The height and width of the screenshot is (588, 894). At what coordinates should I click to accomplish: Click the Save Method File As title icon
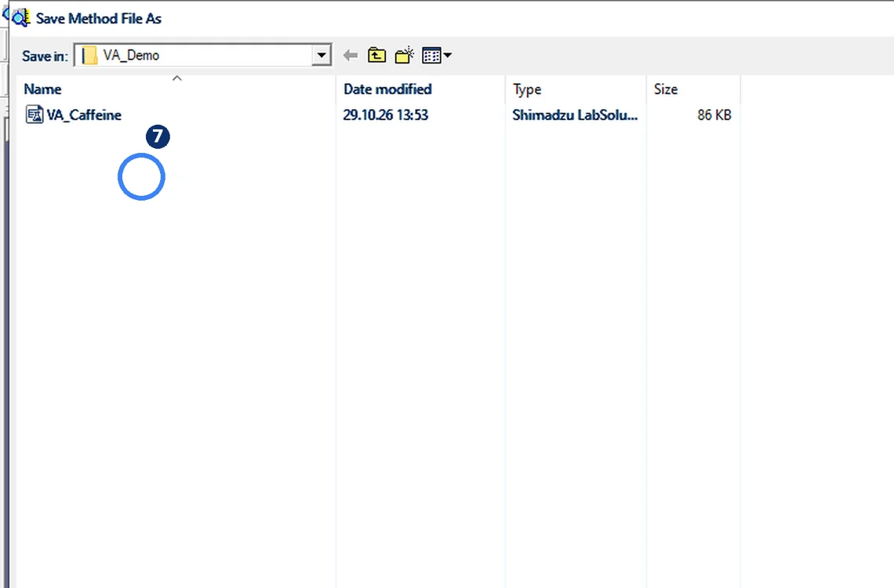pyautogui.click(x=20, y=18)
